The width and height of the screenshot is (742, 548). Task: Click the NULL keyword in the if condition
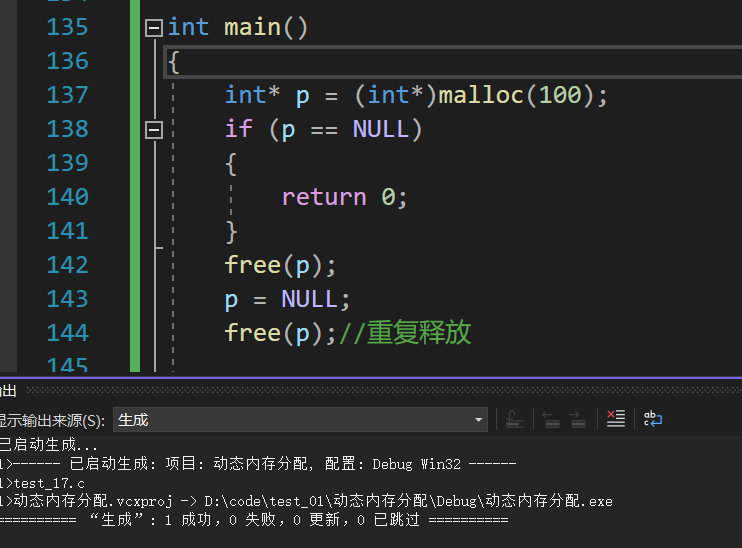[x=381, y=129]
